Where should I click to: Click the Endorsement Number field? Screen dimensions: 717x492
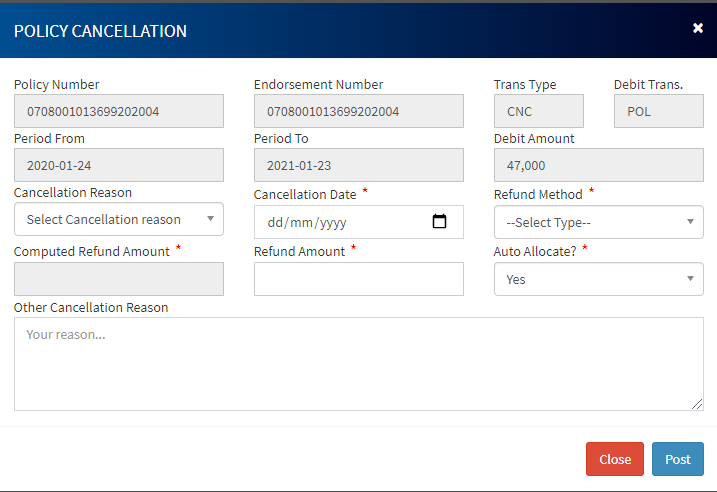point(358,111)
